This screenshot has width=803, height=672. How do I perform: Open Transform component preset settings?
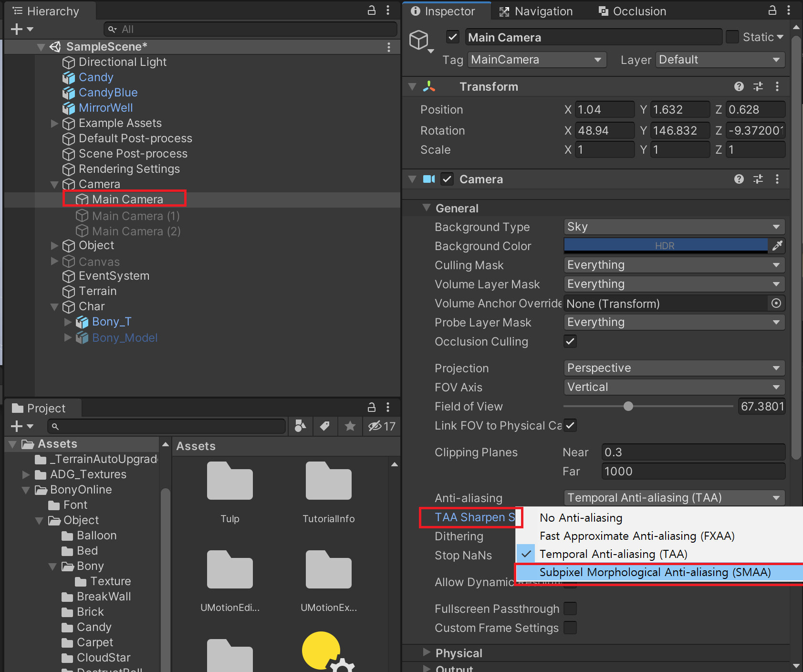tap(758, 86)
